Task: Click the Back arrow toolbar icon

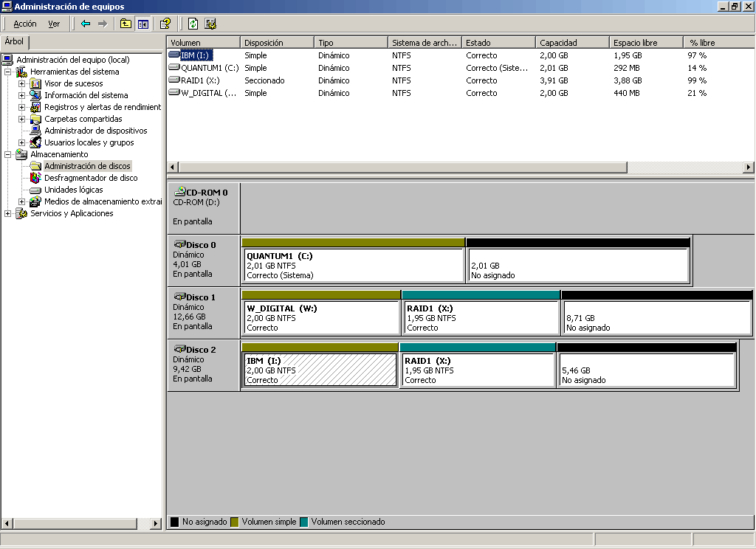Action: (86, 24)
